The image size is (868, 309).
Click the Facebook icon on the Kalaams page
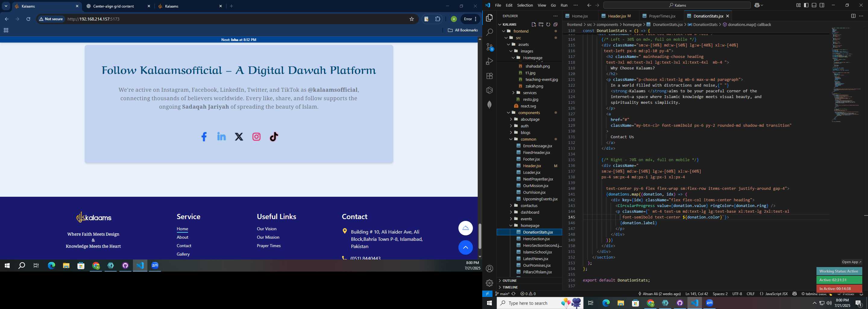point(204,137)
